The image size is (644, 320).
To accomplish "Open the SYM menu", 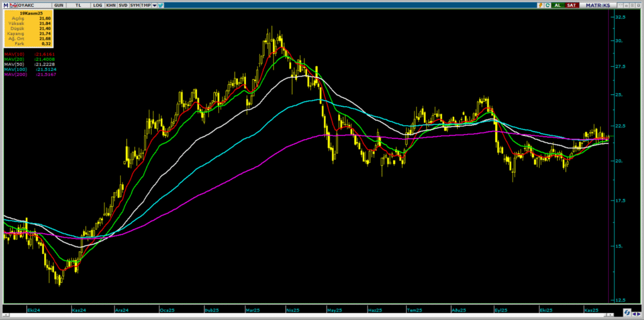I will tap(135, 5).
